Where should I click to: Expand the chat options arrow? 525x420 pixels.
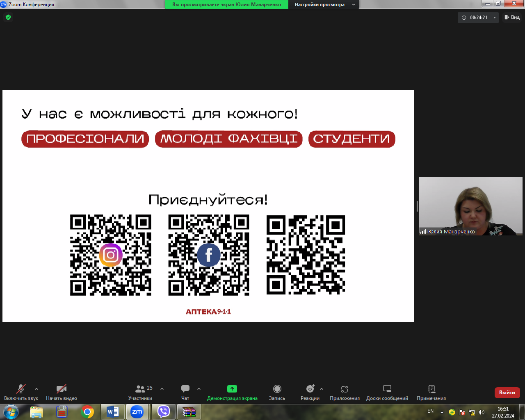199,389
